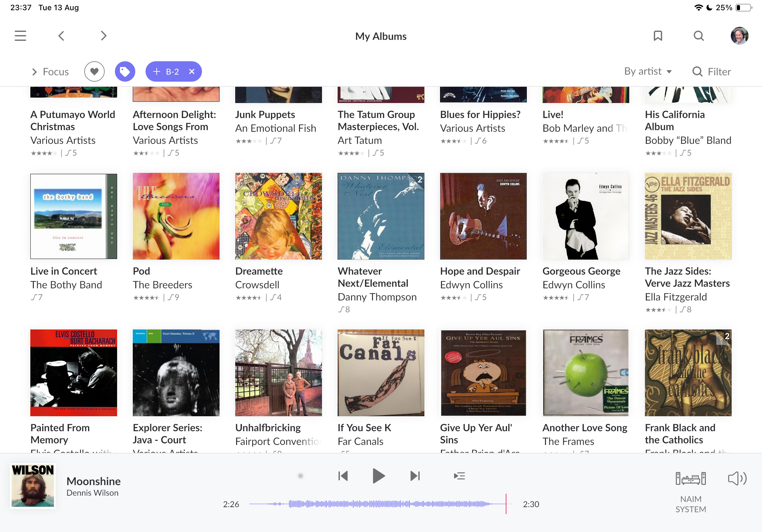The width and height of the screenshot is (762, 532).
Task: Open the play queue icon
Action: tap(459, 476)
